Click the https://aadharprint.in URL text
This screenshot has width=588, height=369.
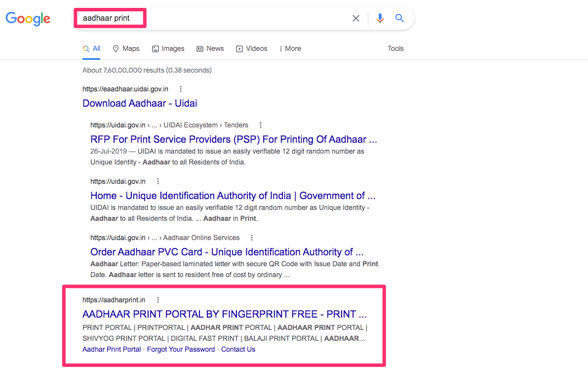(x=114, y=300)
